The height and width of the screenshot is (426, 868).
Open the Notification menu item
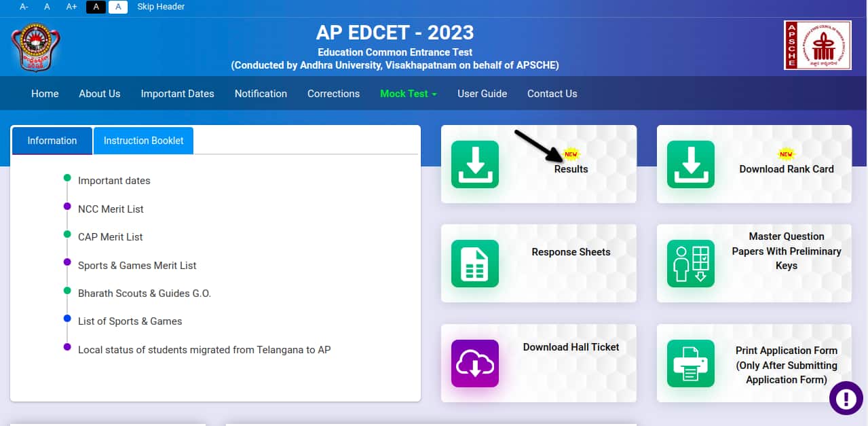pyautogui.click(x=261, y=94)
